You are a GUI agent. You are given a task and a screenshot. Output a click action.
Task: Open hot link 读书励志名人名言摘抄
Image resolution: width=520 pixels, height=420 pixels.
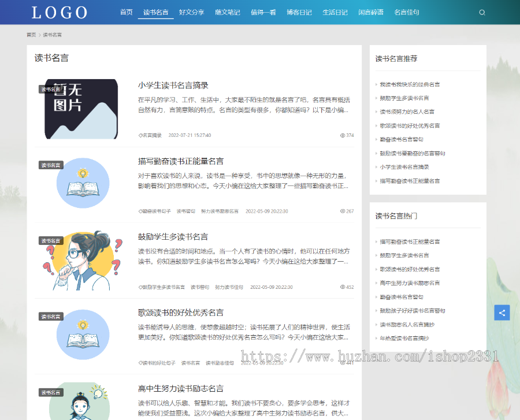click(407, 325)
